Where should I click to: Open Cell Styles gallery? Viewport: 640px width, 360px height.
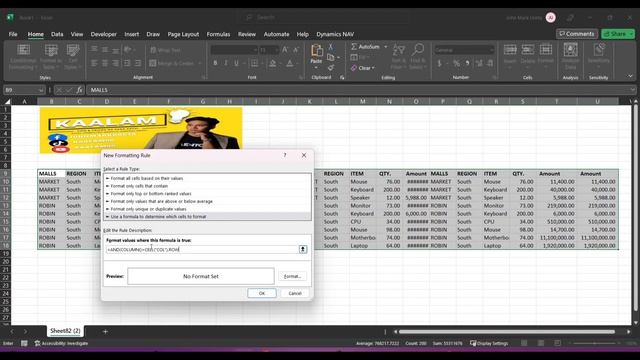(x=73, y=57)
